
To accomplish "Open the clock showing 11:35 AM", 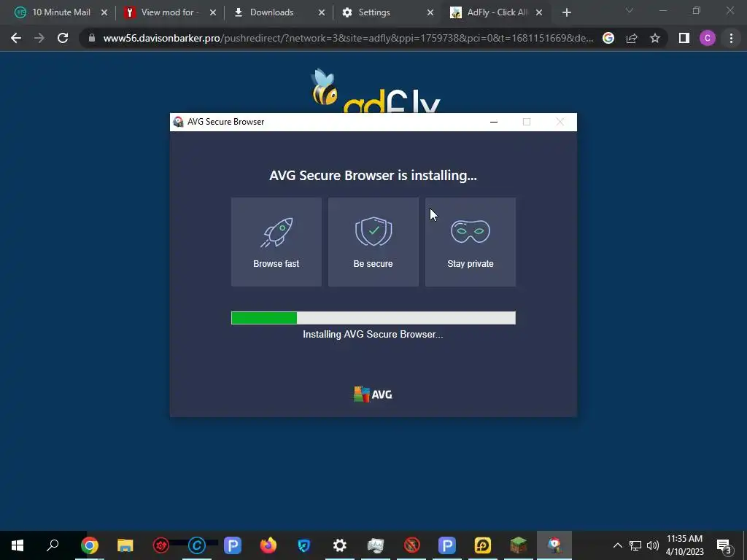I will tap(684, 545).
